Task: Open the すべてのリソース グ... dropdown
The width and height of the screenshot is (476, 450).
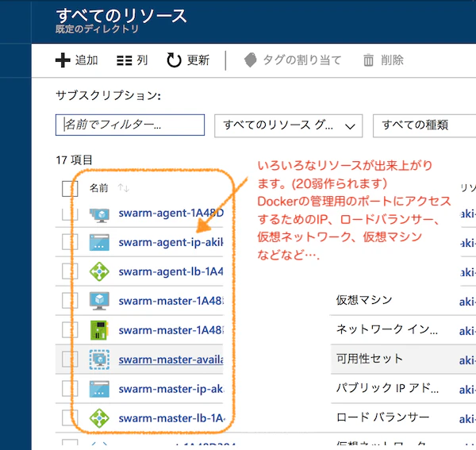Action: (289, 125)
